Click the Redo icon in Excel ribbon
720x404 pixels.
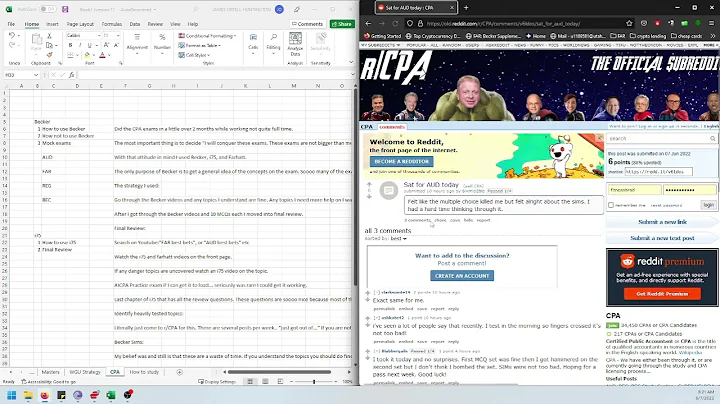[x=12, y=45]
